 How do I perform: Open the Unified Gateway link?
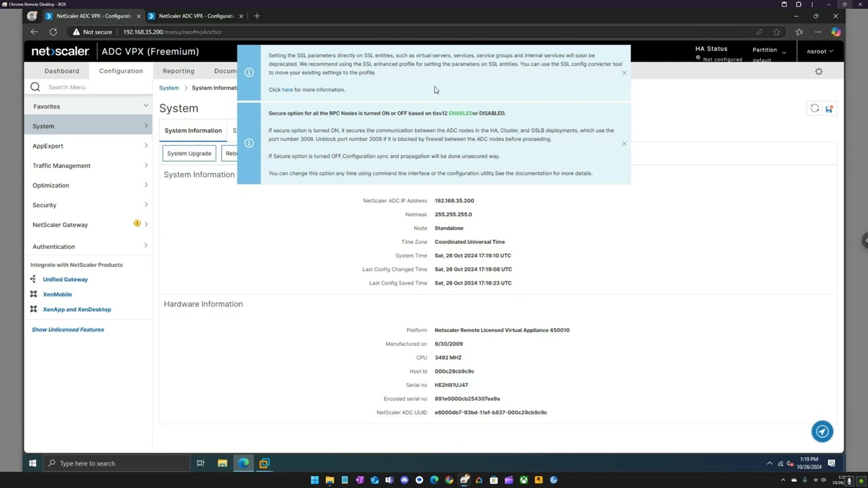[x=65, y=279]
